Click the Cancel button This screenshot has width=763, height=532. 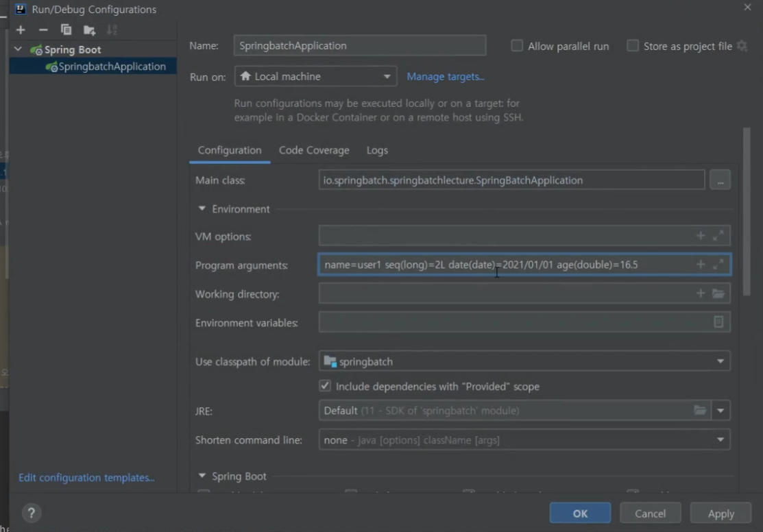tap(650, 513)
